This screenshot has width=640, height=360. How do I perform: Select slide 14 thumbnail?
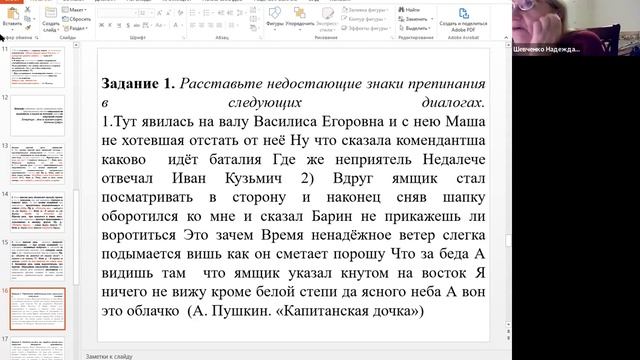coord(38,212)
